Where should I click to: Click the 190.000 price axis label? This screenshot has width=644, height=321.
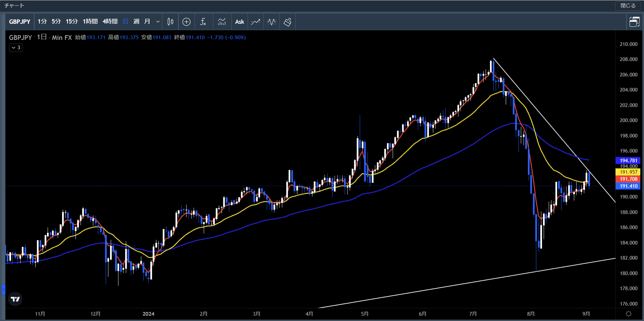pos(629,197)
